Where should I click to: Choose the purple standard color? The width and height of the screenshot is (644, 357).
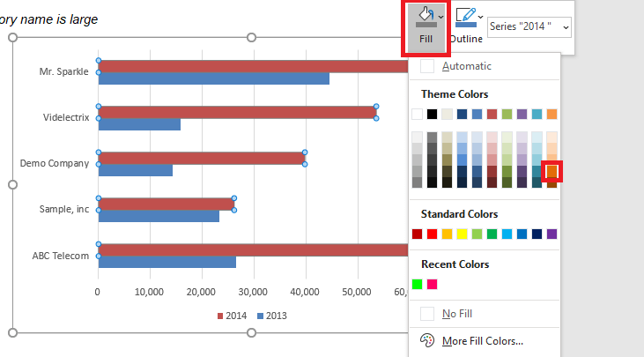point(552,234)
